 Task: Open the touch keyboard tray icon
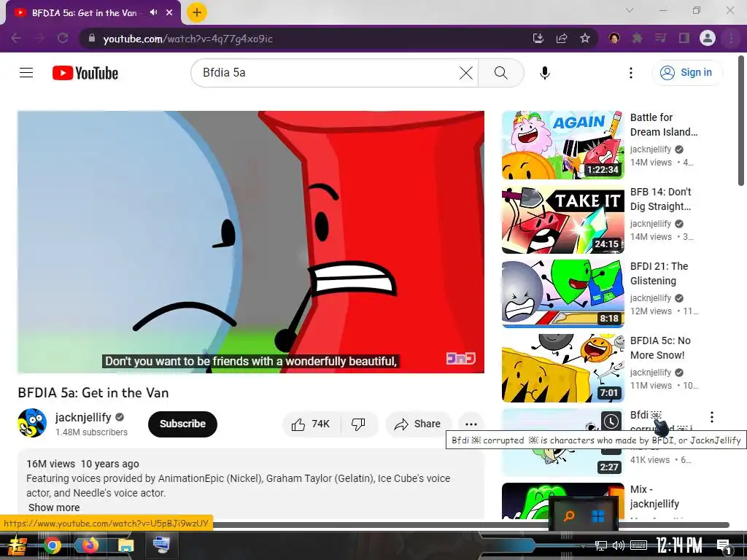638,545
